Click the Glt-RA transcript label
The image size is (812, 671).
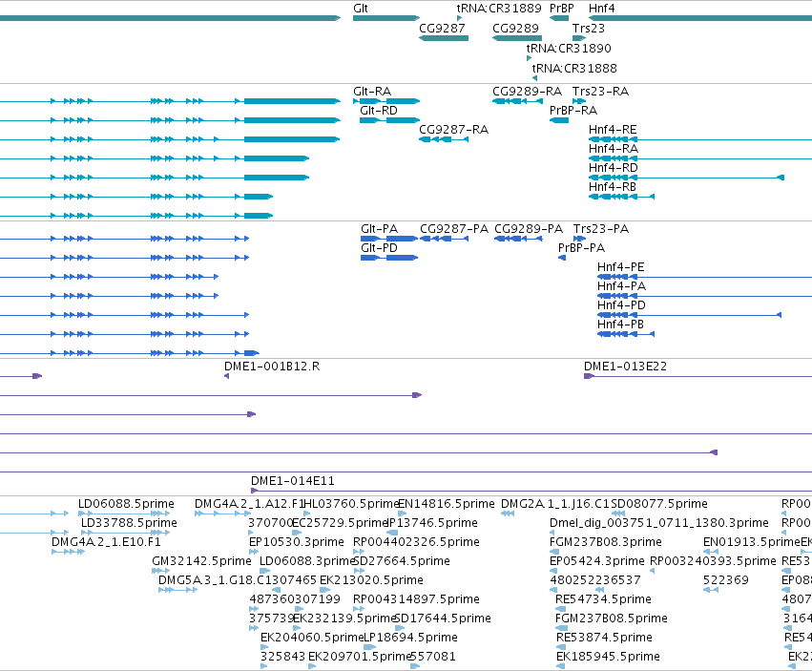coord(372,92)
